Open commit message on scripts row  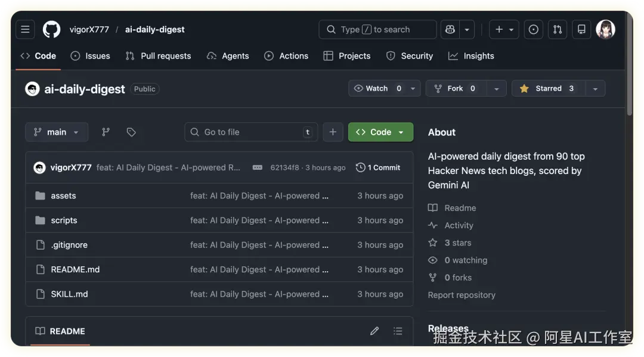tap(259, 221)
